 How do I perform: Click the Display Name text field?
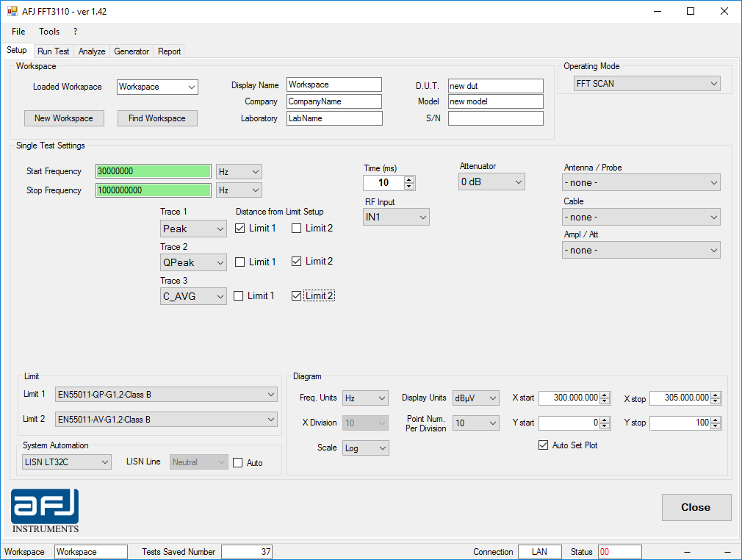[334, 85]
